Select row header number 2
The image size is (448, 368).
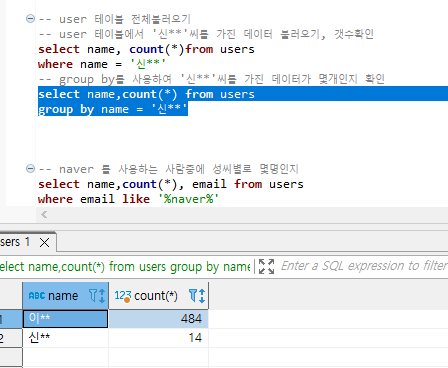[x=11, y=338]
